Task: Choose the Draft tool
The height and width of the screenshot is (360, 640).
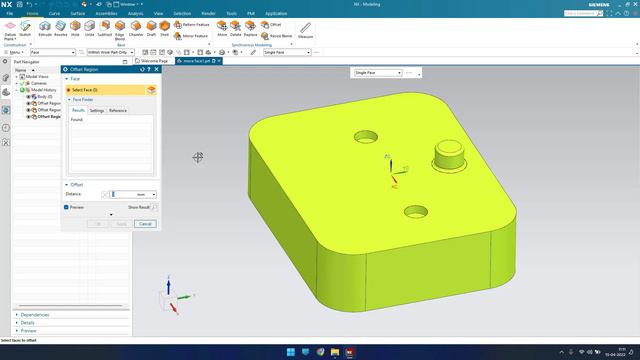Action: coord(151,29)
